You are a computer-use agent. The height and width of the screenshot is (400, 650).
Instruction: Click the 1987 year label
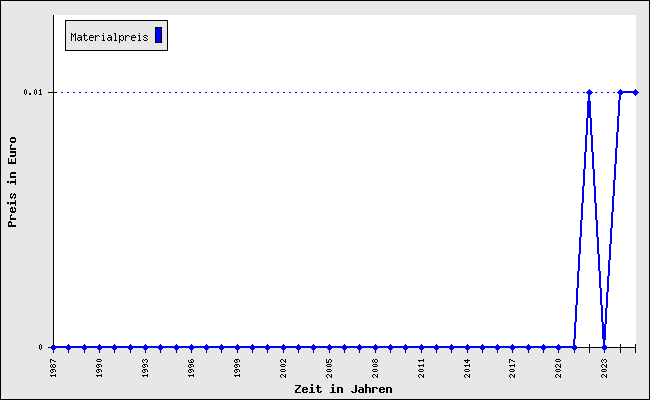point(53,368)
